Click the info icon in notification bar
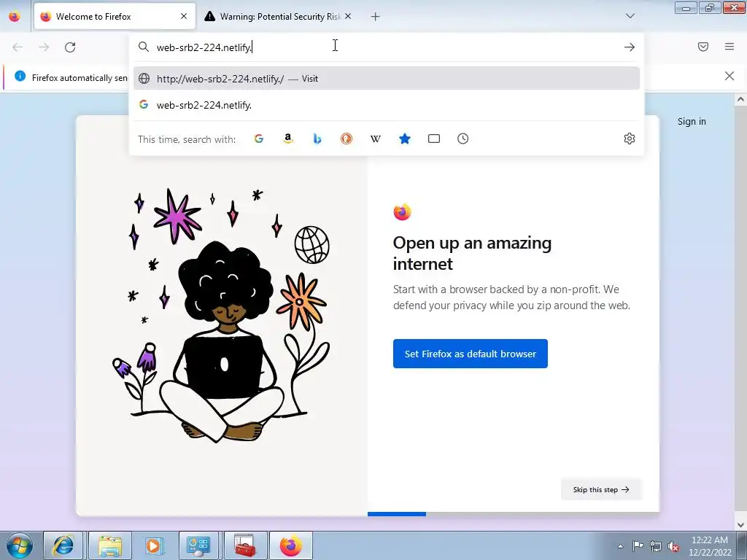The height and width of the screenshot is (560, 747). (x=20, y=76)
